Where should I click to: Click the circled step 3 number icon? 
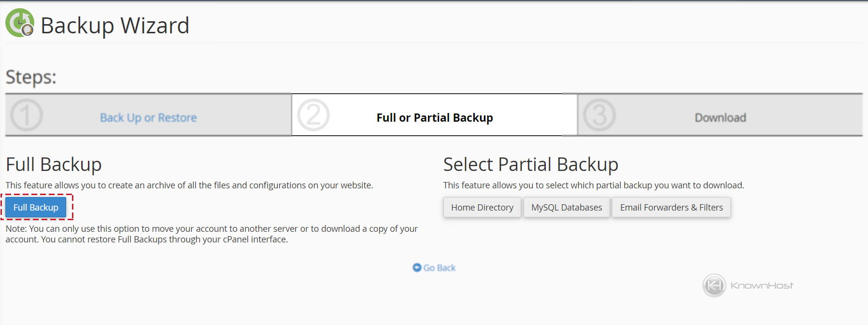tap(598, 115)
